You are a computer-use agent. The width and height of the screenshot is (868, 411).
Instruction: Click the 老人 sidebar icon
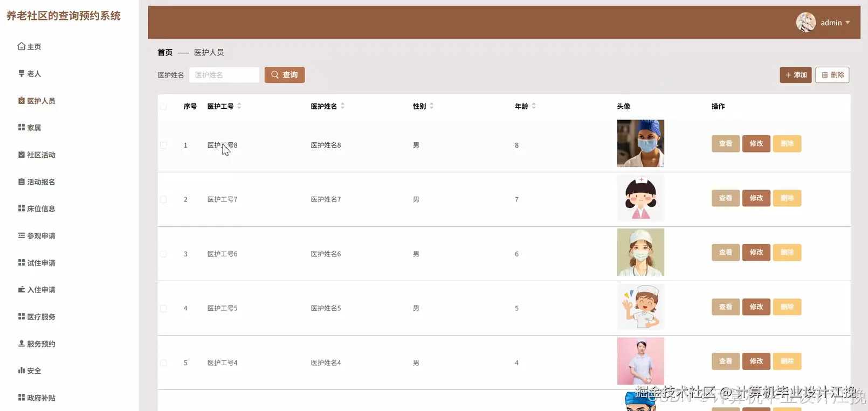[x=21, y=73]
